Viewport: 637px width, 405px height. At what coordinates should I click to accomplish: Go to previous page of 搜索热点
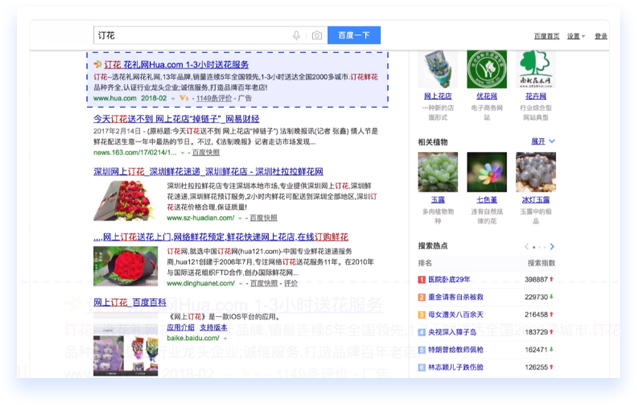pos(527,247)
